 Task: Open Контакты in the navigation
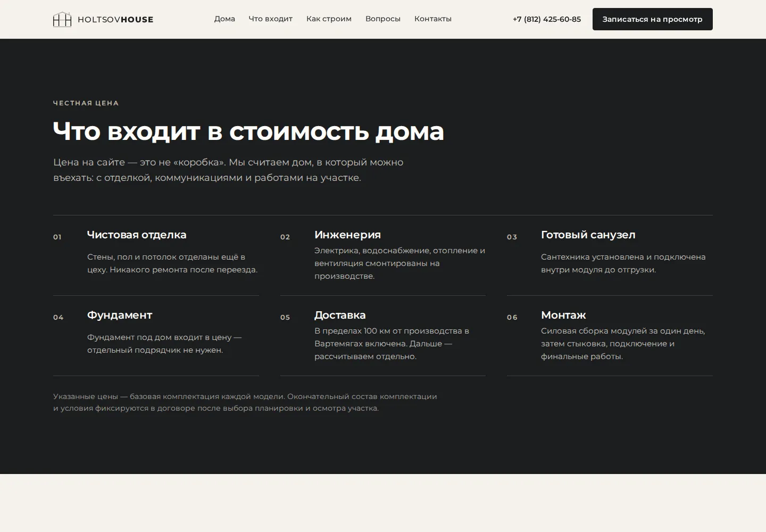pyautogui.click(x=433, y=19)
